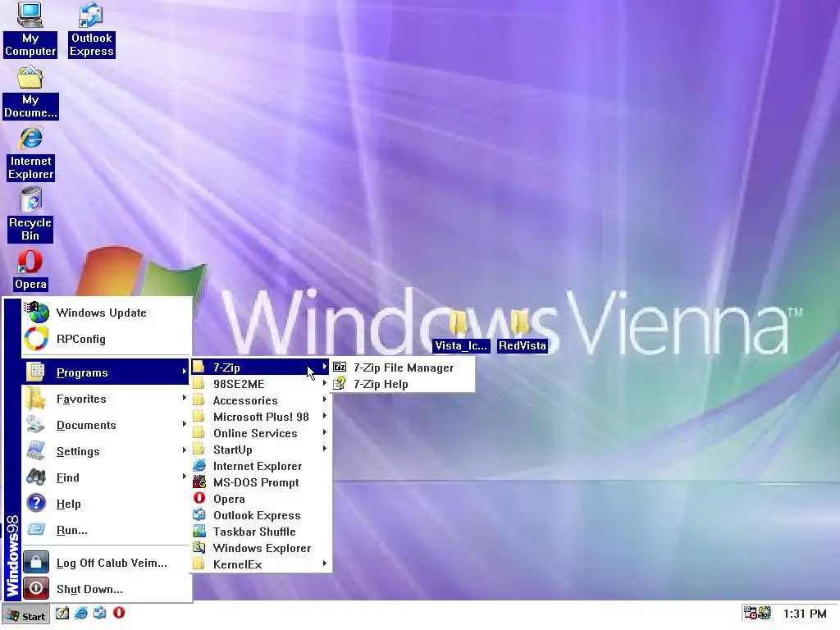840x630 pixels.
Task: Launch 7-Zip File Manager
Action: click(x=402, y=367)
